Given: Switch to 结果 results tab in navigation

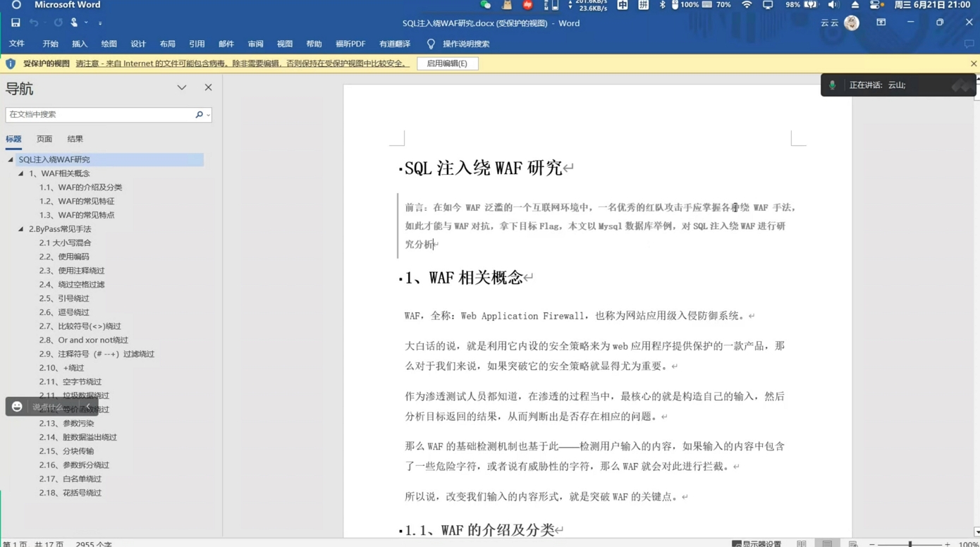Looking at the screenshot, I should [x=75, y=139].
